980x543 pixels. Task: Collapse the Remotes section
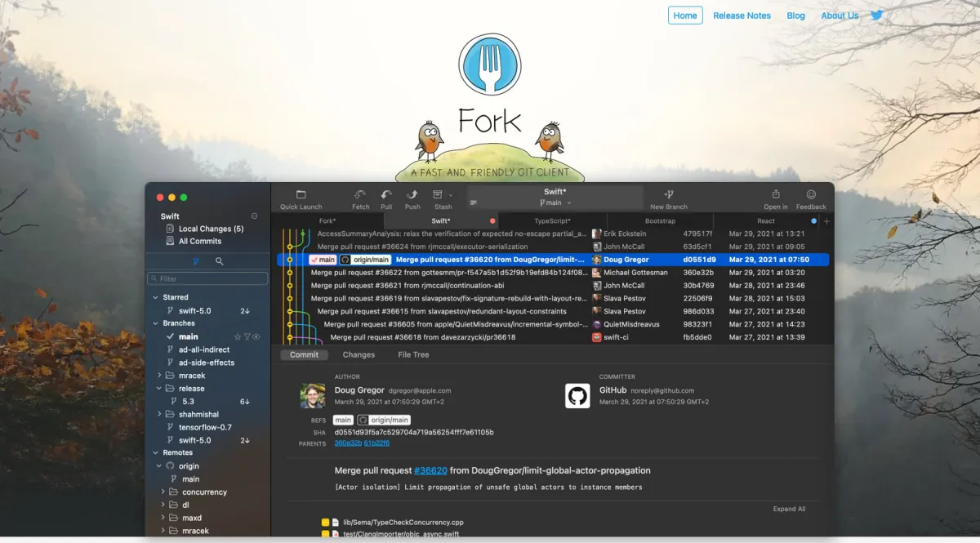155,452
